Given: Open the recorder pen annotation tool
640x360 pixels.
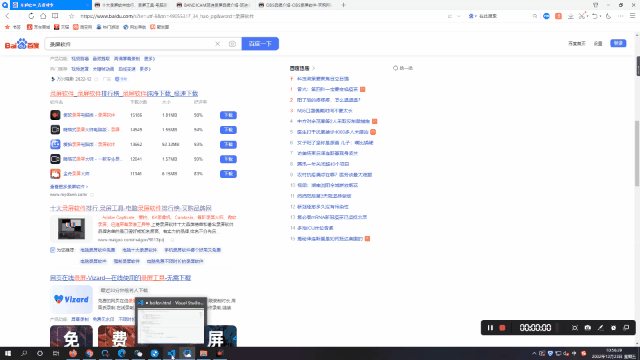Looking at the screenshot, I should (600, 328).
